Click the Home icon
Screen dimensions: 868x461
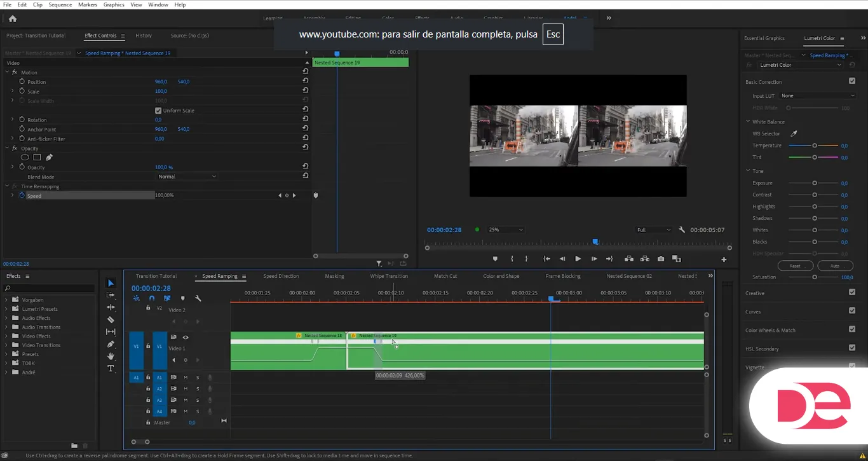(13, 18)
